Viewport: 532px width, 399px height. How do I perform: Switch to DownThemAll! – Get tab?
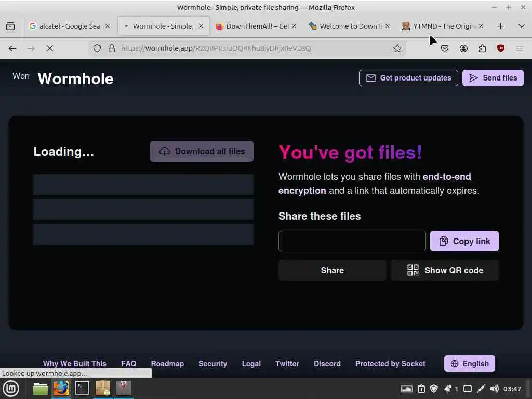[257, 26]
